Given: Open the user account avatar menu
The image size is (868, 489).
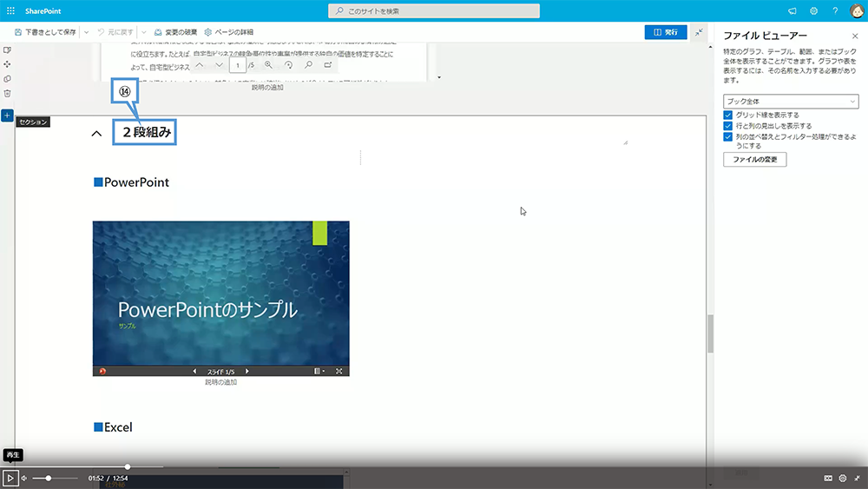Looking at the screenshot, I should tap(857, 10).
